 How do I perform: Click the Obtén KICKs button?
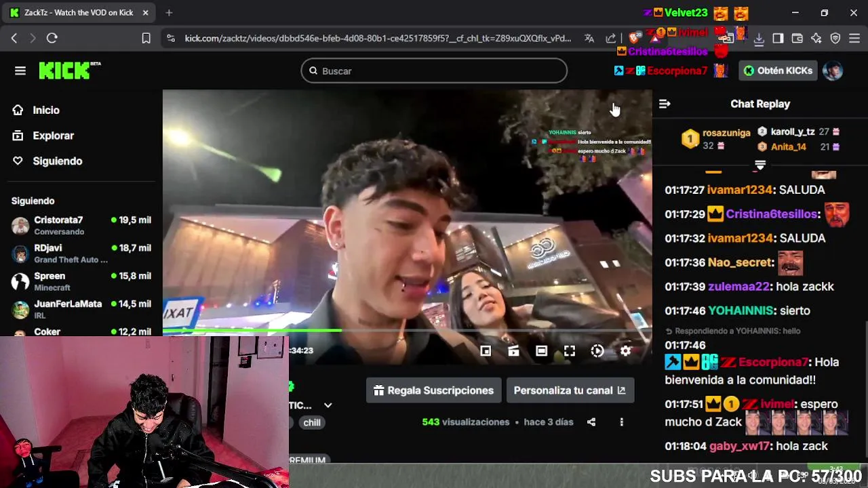pyautogui.click(x=778, y=70)
